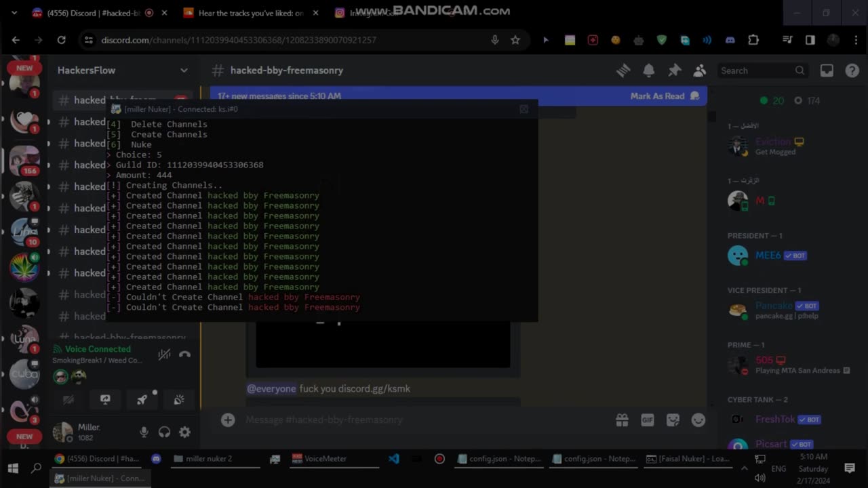The width and height of the screenshot is (868, 488).
Task: Open Chrome side panel icon
Action: 810,40
